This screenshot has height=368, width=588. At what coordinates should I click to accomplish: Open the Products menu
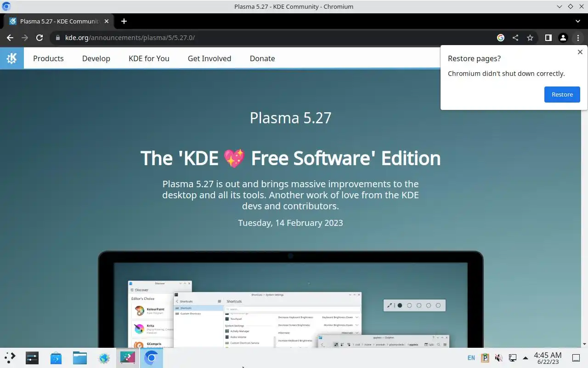(48, 58)
